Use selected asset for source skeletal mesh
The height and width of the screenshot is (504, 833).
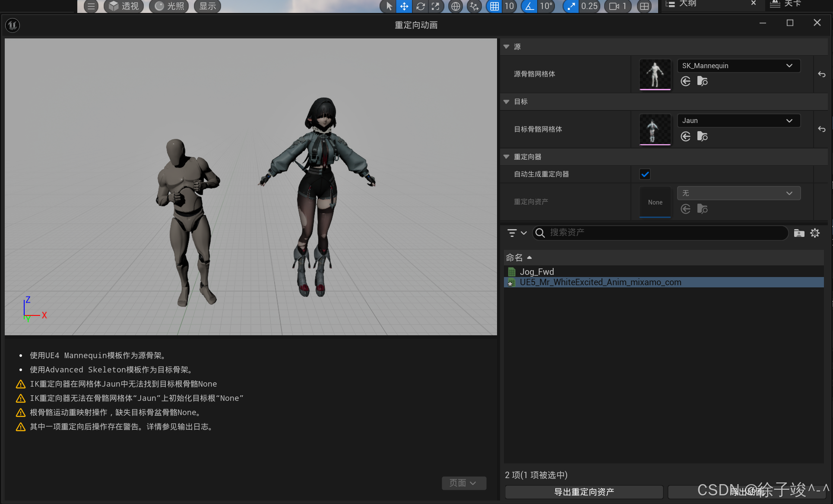[x=685, y=82]
